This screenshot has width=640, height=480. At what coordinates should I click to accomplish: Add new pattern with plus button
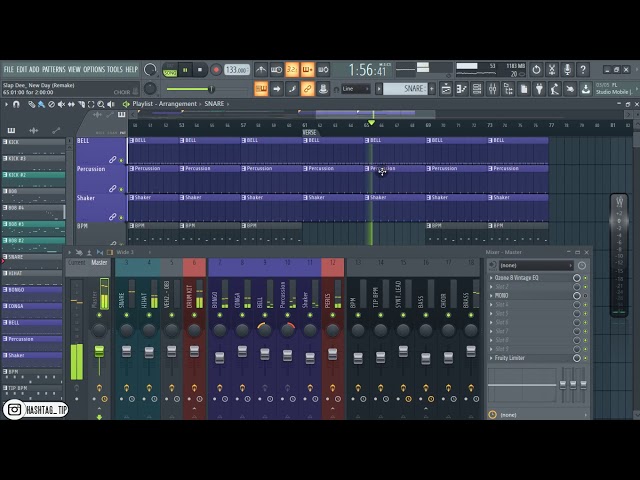432,89
